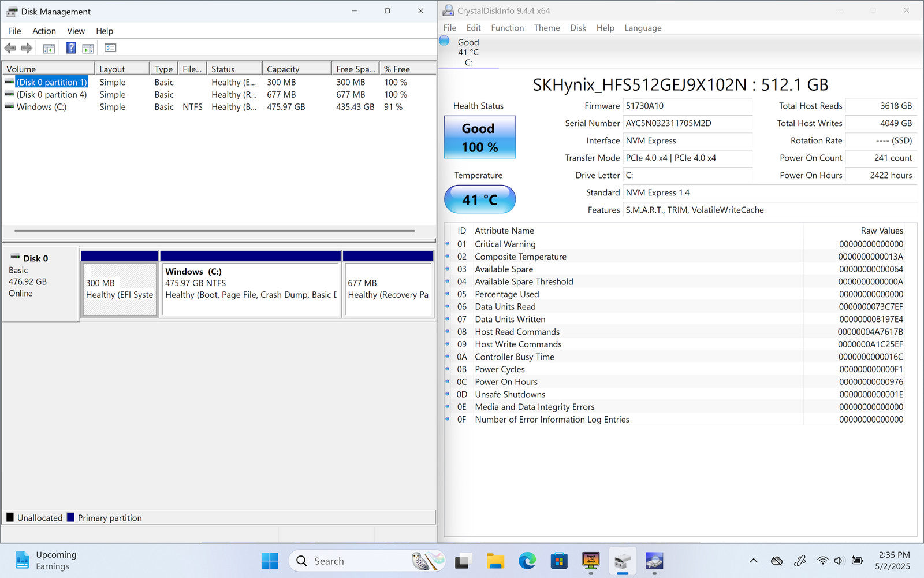The image size is (924, 578).
Task: Open Language menu in CrystalDiskInfo
Action: pos(643,28)
